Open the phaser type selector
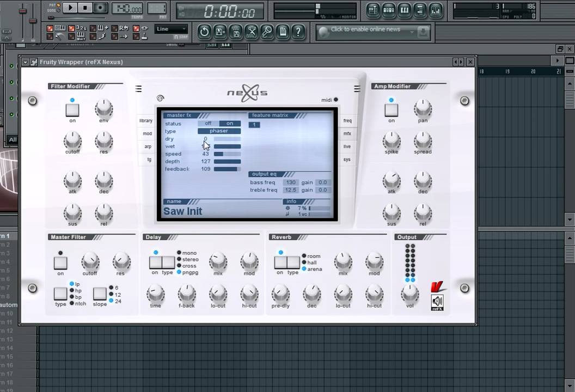 (x=219, y=131)
